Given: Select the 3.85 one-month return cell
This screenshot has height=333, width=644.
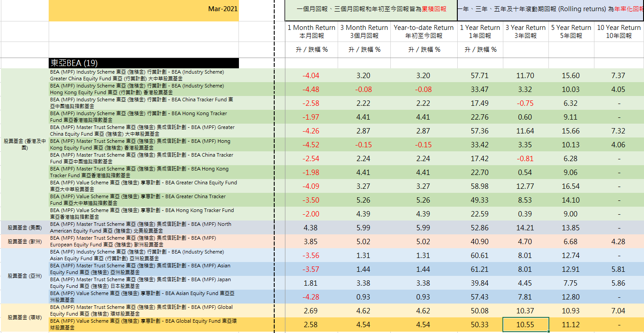Looking at the screenshot, I should point(311,241).
